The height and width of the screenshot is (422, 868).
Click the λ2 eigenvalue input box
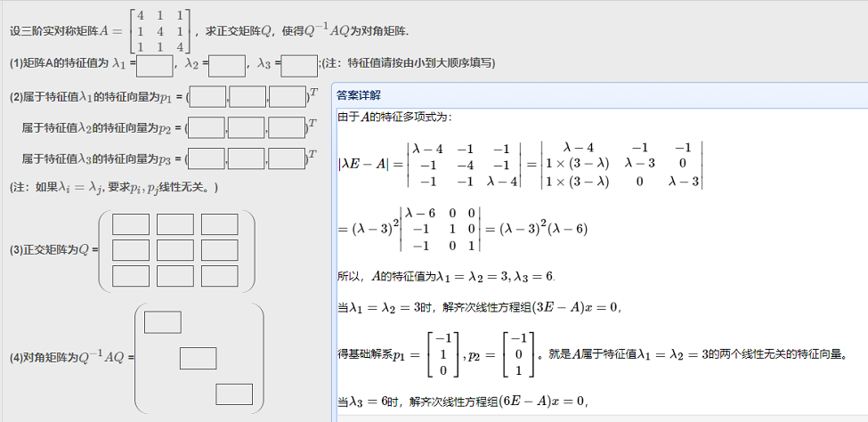coord(227,66)
